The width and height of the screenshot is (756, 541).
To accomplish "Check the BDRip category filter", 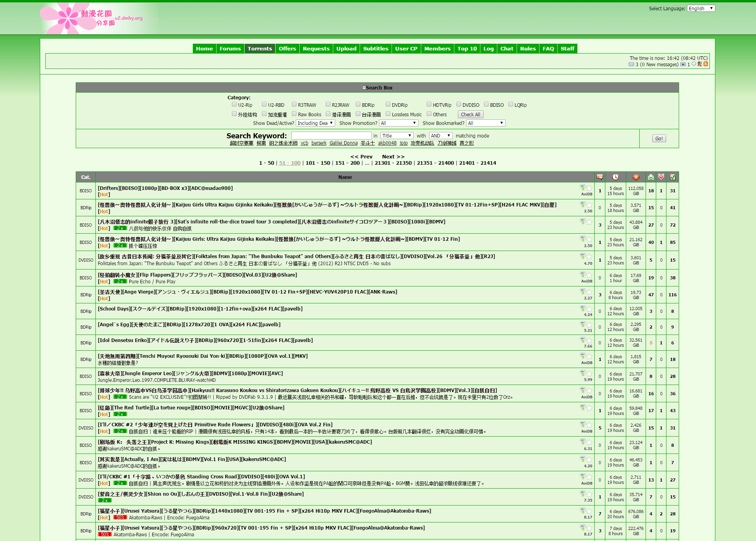I will coord(358,104).
